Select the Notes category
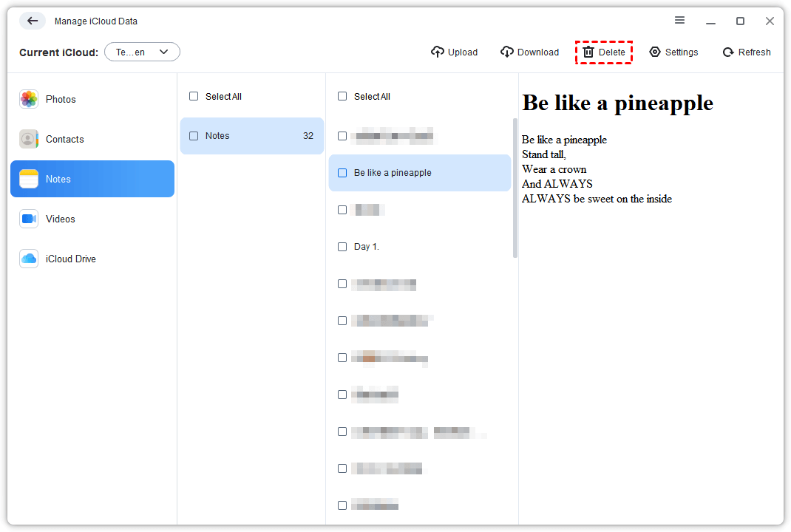 [92, 179]
